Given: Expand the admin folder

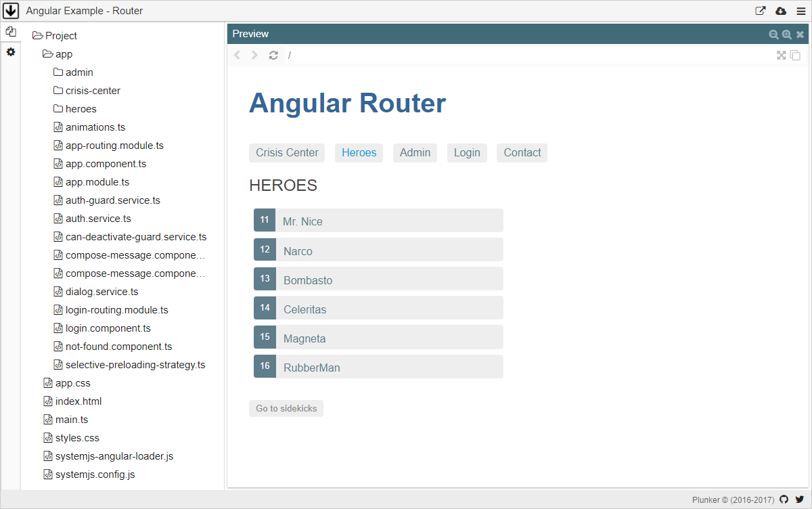Looking at the screenshot, I should [73, 72].
